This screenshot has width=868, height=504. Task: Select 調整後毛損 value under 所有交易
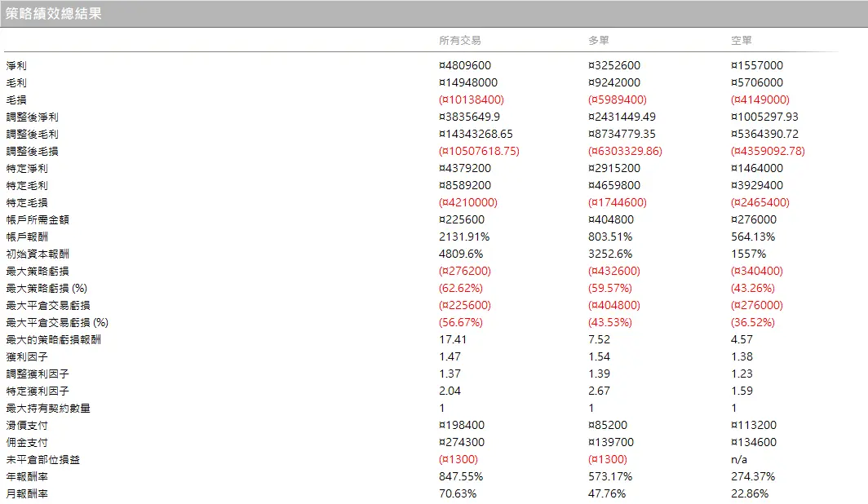coord(479,151)
